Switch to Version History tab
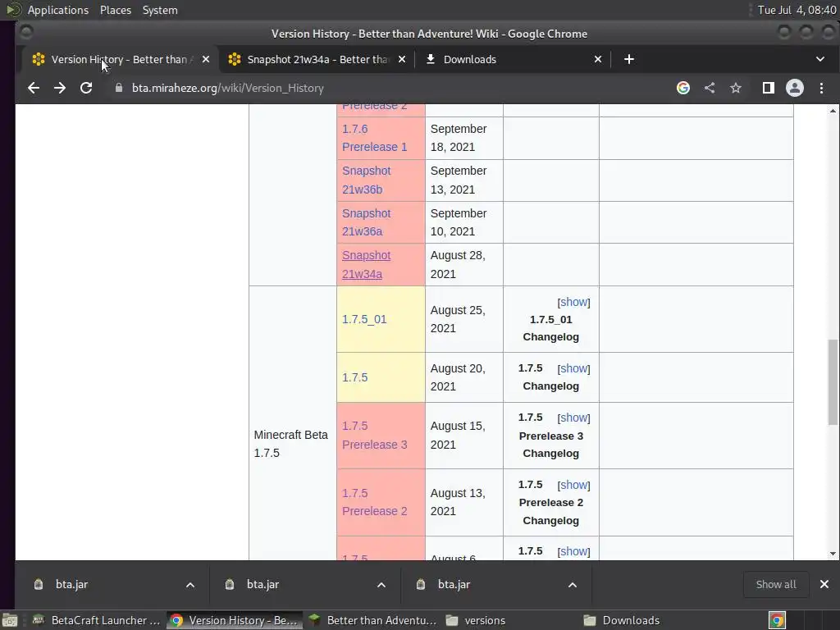The height and width of the screenshot is (630, 840). 120,59
